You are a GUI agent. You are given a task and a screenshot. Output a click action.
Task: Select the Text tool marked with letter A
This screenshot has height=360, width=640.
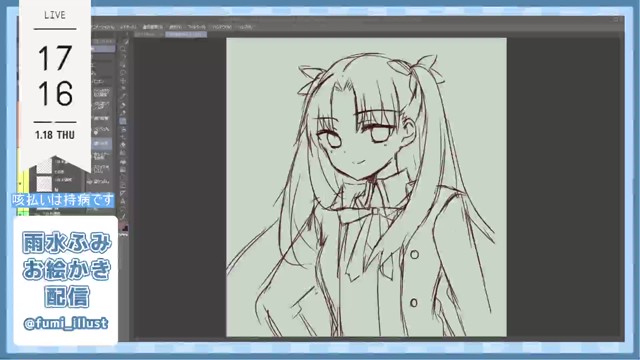pyautogui.click(x=123, y=201)
